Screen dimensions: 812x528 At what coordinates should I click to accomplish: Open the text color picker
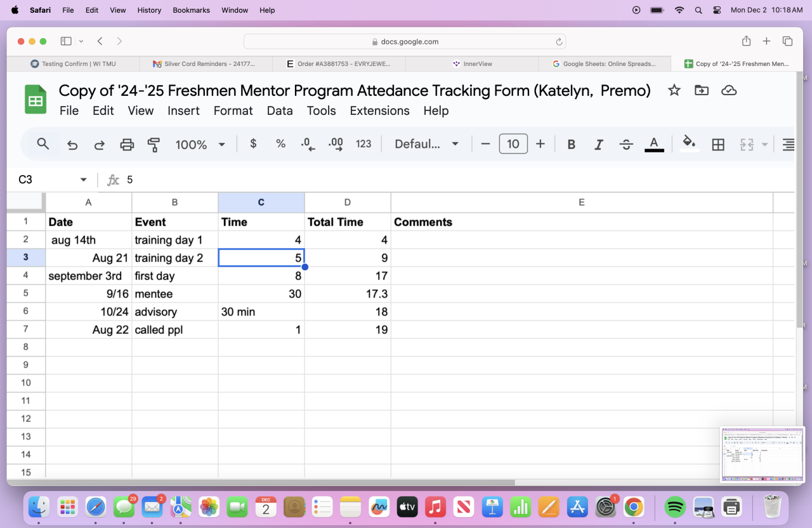tap(654, 144)
